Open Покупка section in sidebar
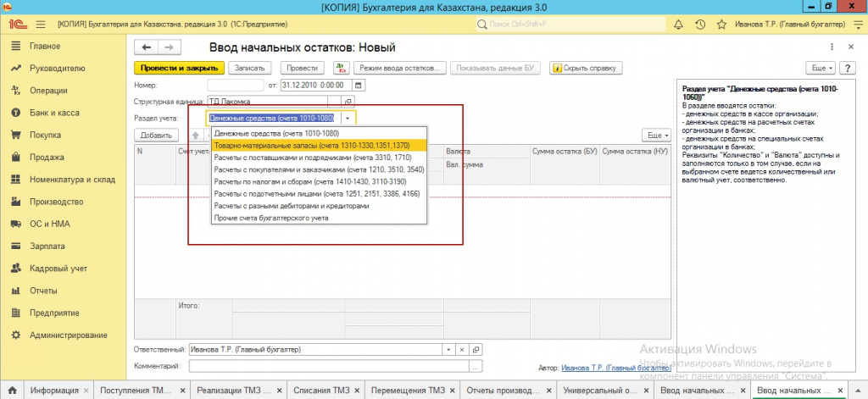868x399 pixels. click(46, 135)
